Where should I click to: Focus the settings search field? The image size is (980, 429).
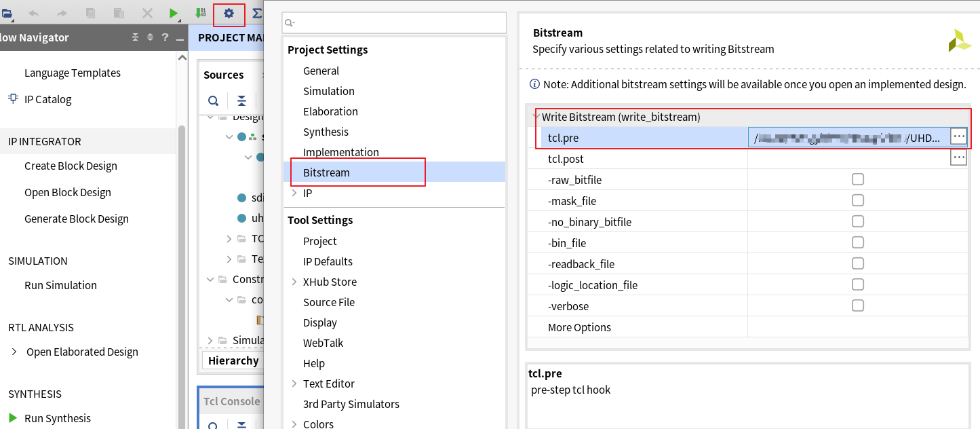click(x=395, y=22)
